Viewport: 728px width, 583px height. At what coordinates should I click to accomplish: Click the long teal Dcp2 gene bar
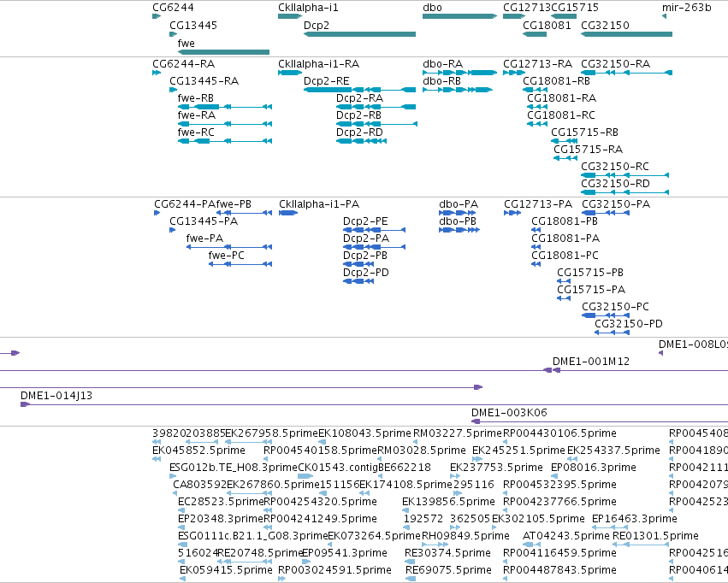point(360,34)
